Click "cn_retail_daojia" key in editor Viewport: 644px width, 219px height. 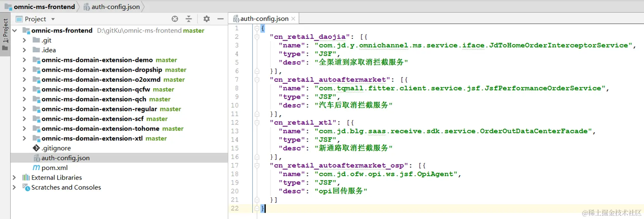310,37
